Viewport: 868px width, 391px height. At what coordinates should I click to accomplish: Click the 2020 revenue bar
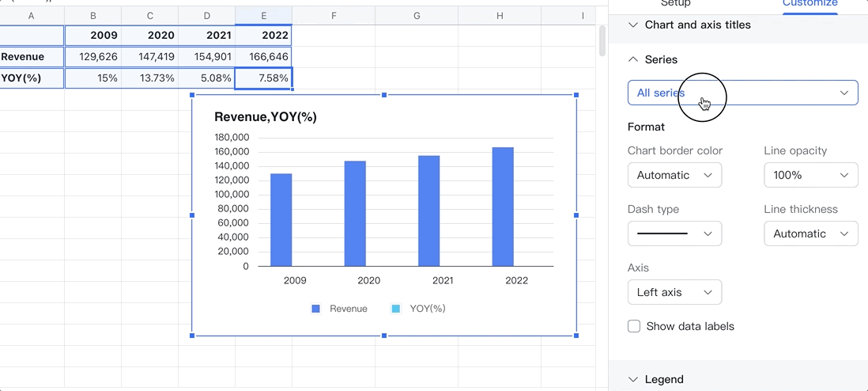(x=355, y=214)
